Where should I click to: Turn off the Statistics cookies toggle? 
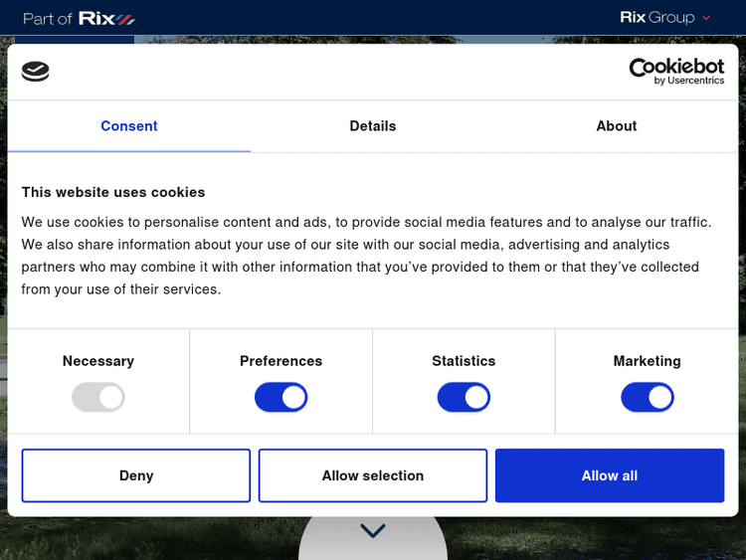click(464, 398)
